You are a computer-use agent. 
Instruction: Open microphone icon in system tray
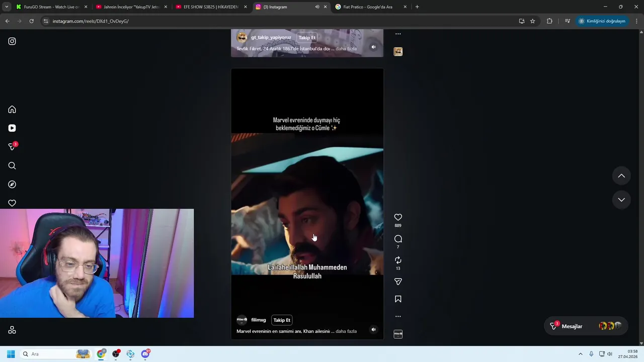click(x=591, y=354)
